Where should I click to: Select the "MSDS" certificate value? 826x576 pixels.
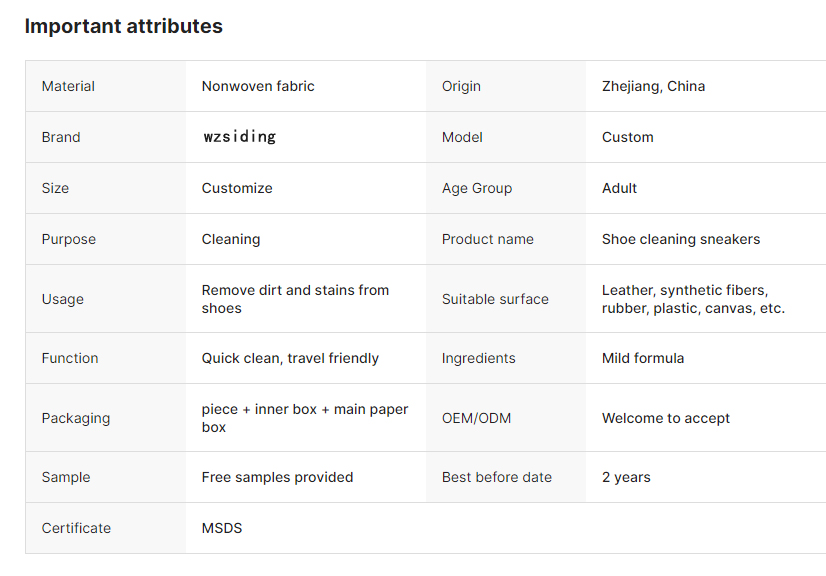[222, 528]
